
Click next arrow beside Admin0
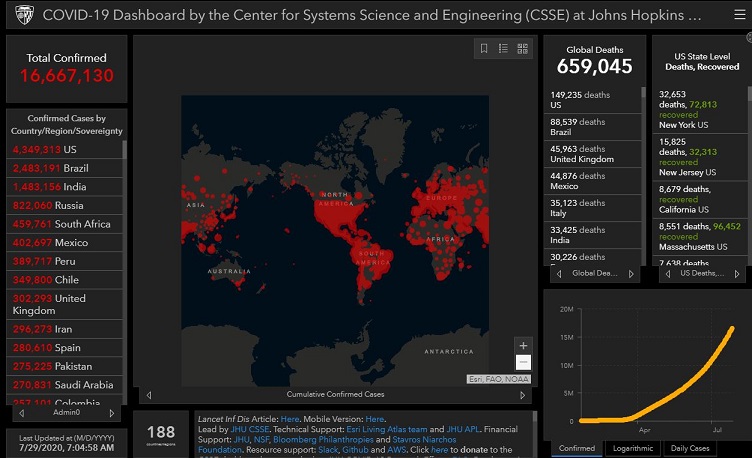(x=110, y=413)
